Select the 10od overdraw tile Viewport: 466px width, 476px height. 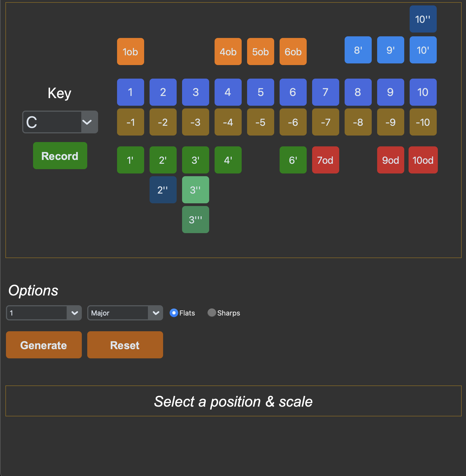coord(423,160)
